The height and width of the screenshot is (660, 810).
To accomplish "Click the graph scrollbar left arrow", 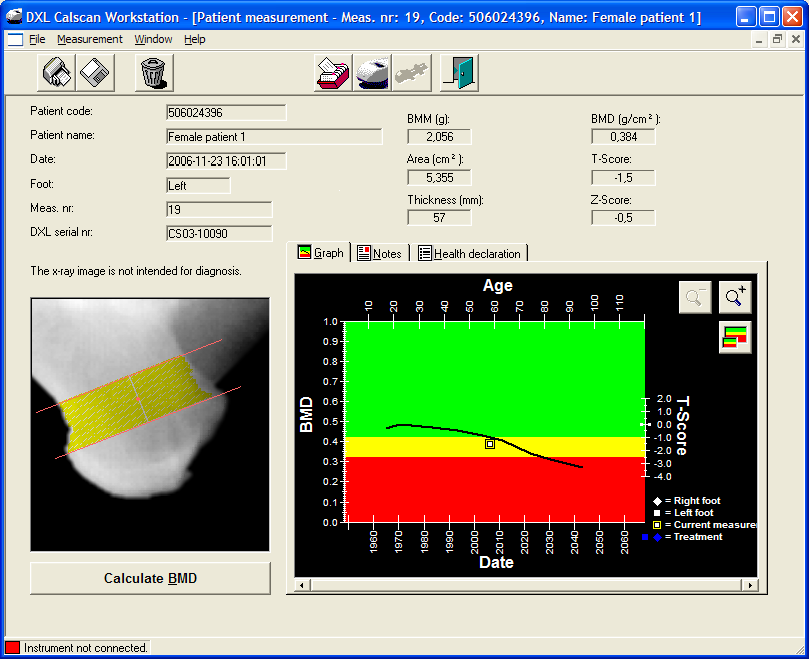I will 303,585.
